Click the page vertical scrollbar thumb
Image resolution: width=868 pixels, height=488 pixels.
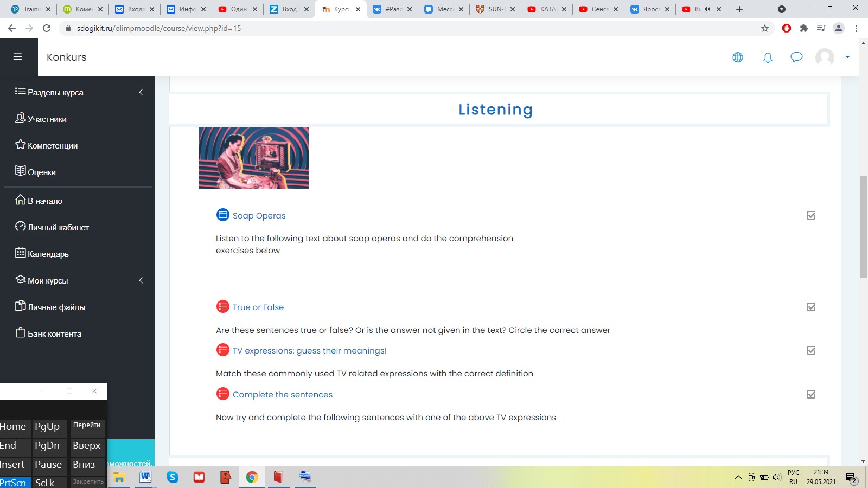tap(863, 227)
